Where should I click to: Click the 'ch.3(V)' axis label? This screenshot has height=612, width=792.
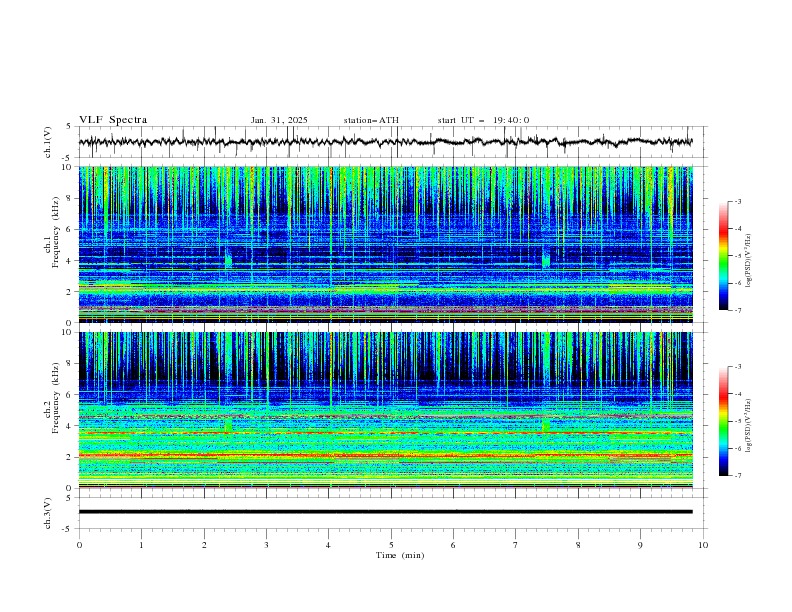[48, 513]
